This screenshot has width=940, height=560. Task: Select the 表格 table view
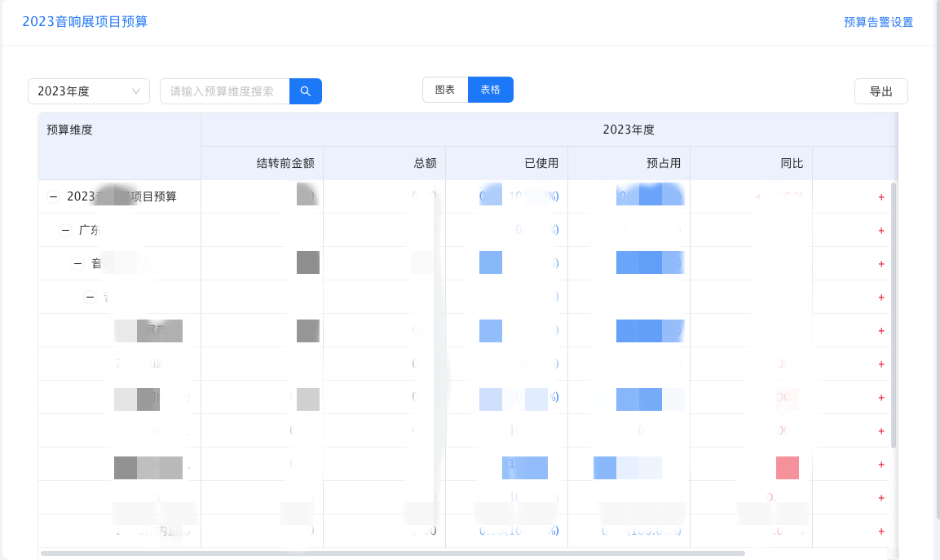491,90
